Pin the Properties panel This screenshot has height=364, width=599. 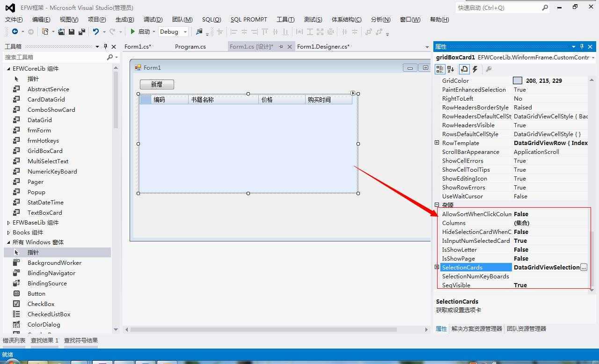point(582,46)
